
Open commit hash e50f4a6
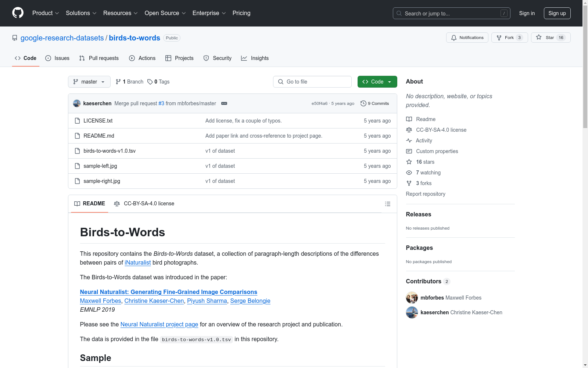(319, 103)
